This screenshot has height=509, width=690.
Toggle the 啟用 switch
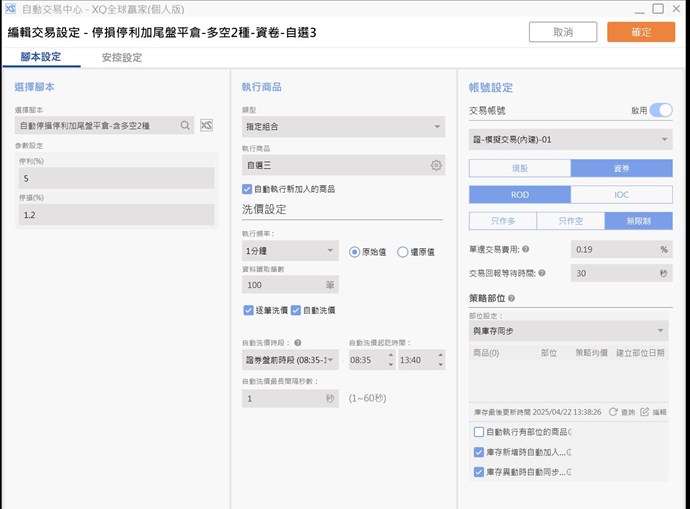[x=660, y=110]
